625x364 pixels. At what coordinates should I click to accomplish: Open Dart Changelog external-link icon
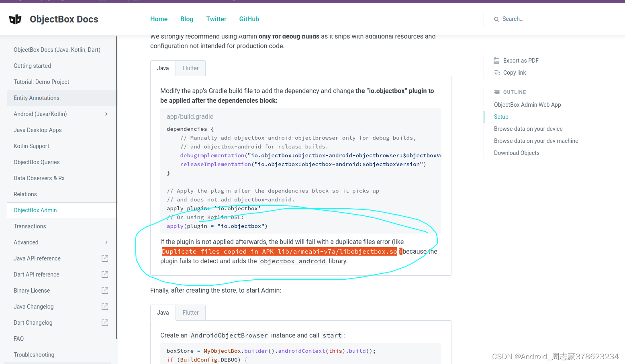click(x=105, y=323)
